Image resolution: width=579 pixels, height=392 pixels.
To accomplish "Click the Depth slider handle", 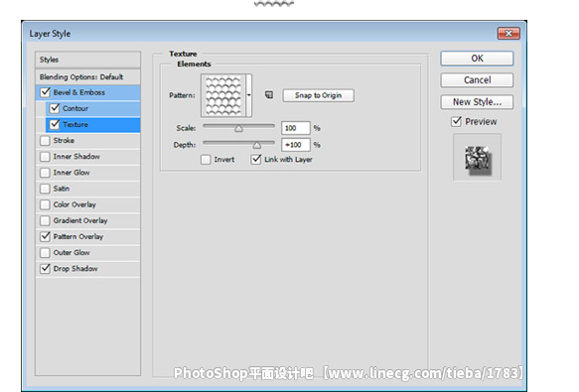I will point(257,145).
